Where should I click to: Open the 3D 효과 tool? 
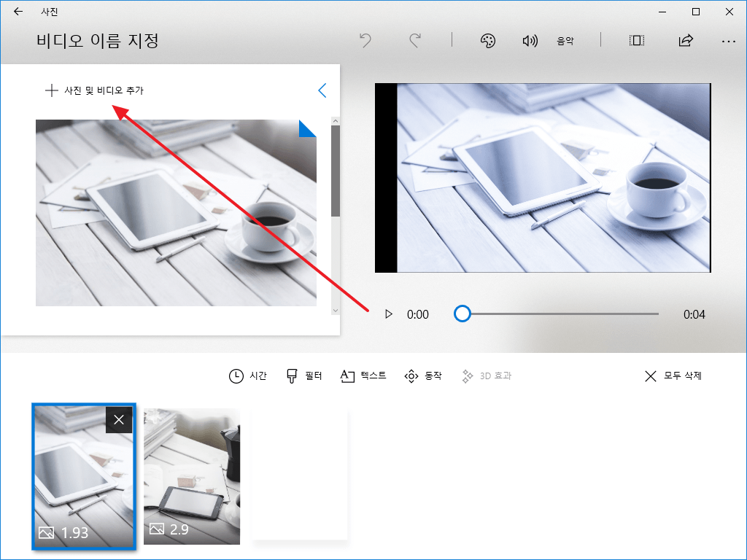[487, 376]
